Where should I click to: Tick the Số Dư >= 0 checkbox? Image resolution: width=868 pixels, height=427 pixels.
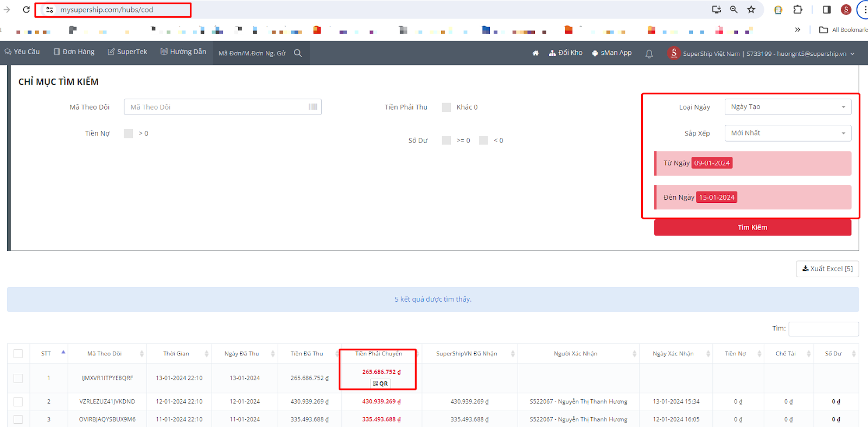tap(446, 141)
